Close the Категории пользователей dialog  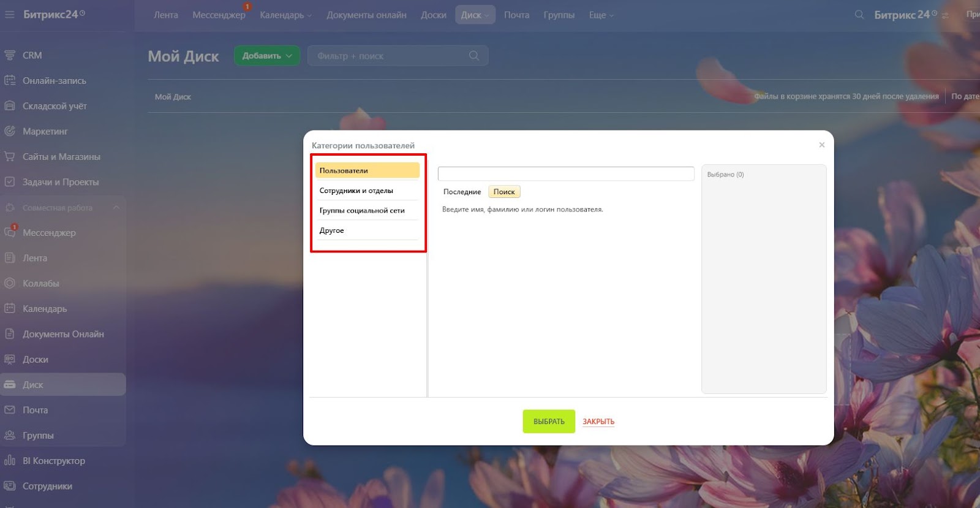(x=821, y=145)
